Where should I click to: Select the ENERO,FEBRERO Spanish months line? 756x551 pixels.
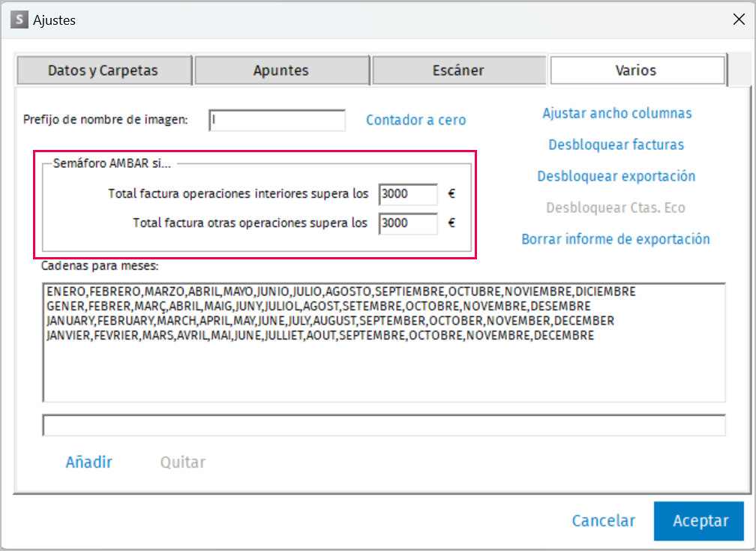coord(340,291)
